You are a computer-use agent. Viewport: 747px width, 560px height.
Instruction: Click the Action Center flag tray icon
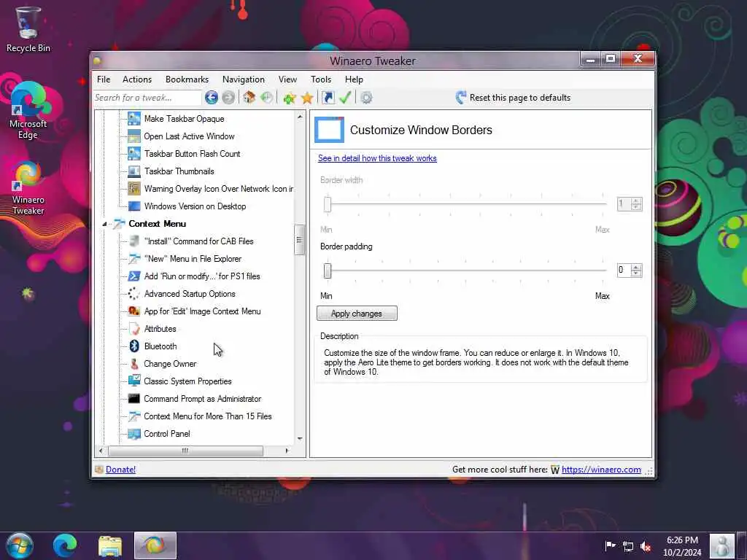coord(610,546)
